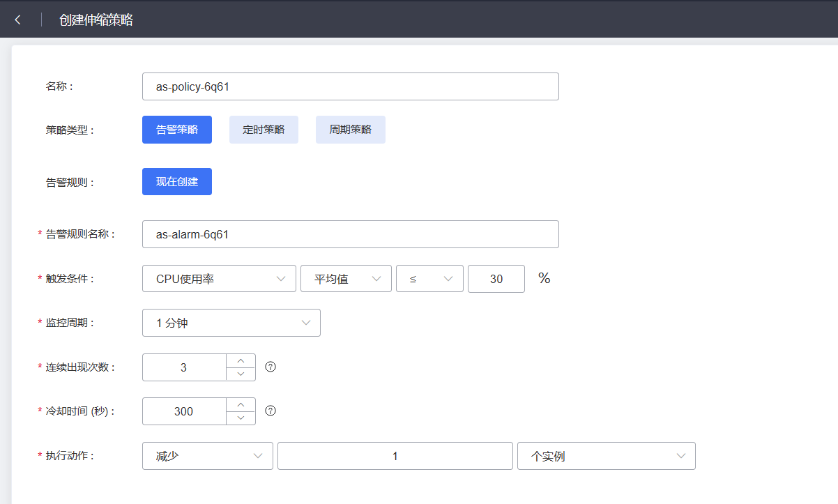Open the 个实例 unit dropdown

click(x=606, y=456)
